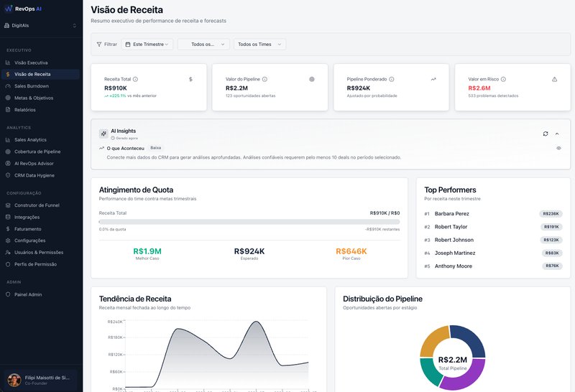Click circle icon on Valor do Pipeline card
Image resolution: width=575 pixels, height=392 pixels.
click(x=312, y=79)
